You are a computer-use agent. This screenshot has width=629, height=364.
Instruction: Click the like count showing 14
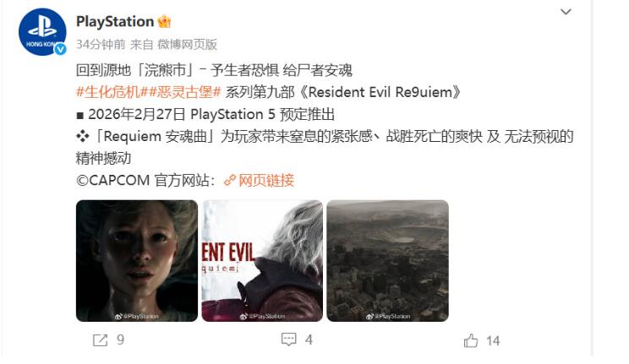(x=493, y=341)
